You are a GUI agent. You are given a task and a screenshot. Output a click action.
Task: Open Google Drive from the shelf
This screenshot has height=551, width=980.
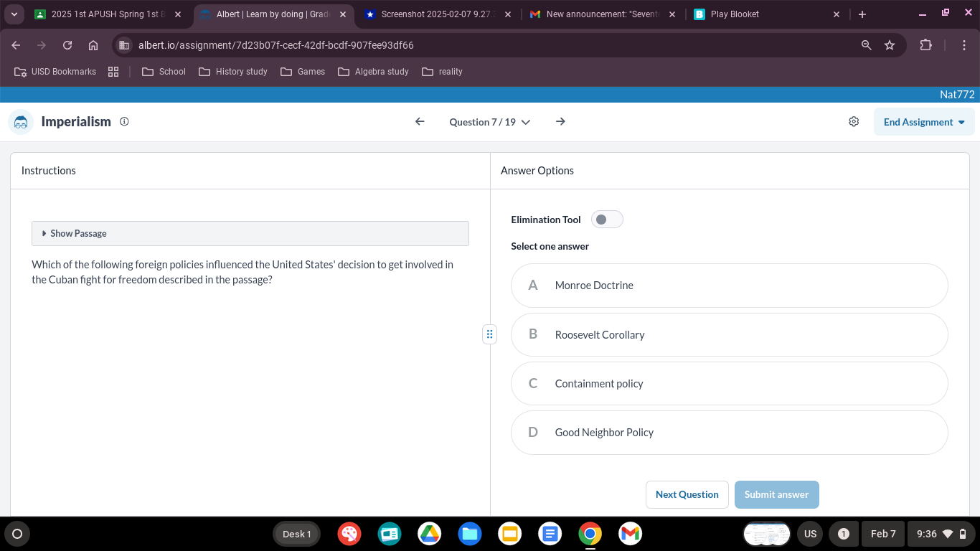(430, 534)
